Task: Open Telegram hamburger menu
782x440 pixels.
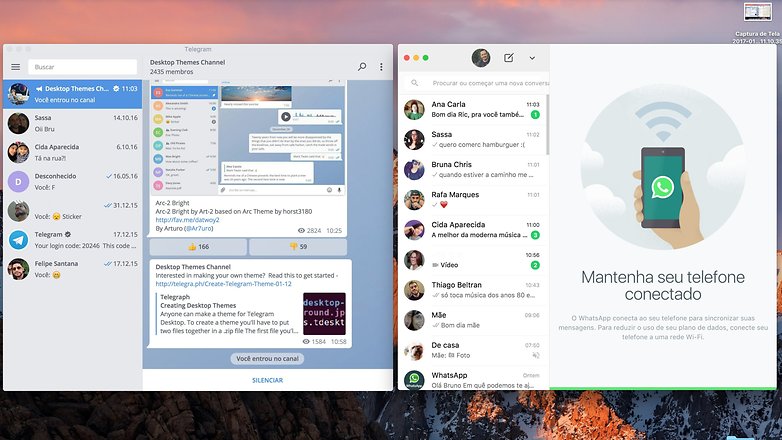Action: (15, 67)
